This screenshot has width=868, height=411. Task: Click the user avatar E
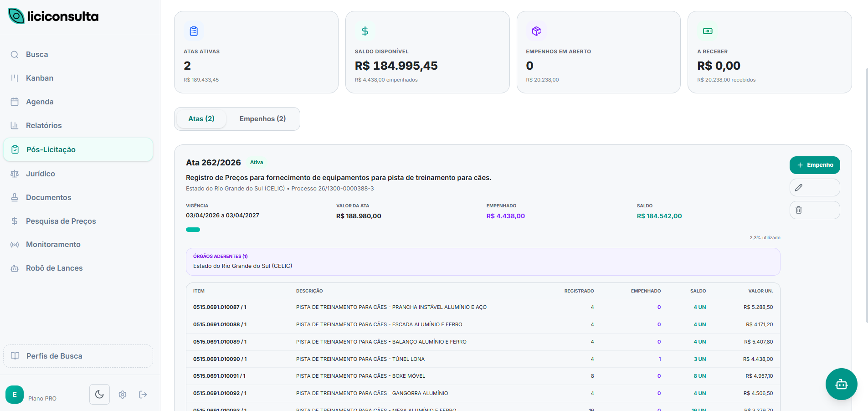15,395
